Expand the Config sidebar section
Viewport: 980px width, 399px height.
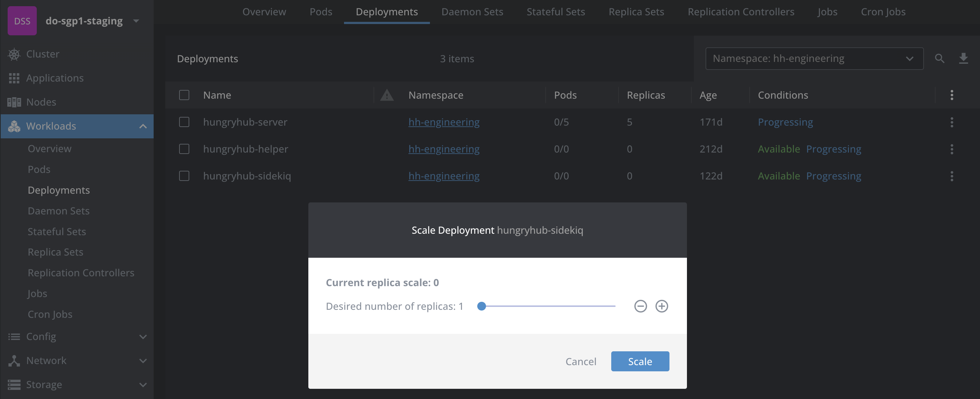(x=143, y=337)
